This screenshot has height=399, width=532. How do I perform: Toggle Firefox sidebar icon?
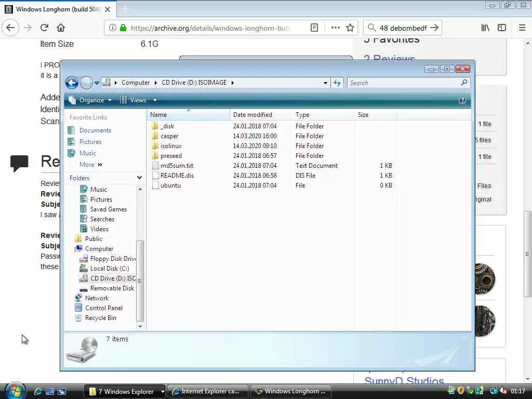click(x=502, y=28)
